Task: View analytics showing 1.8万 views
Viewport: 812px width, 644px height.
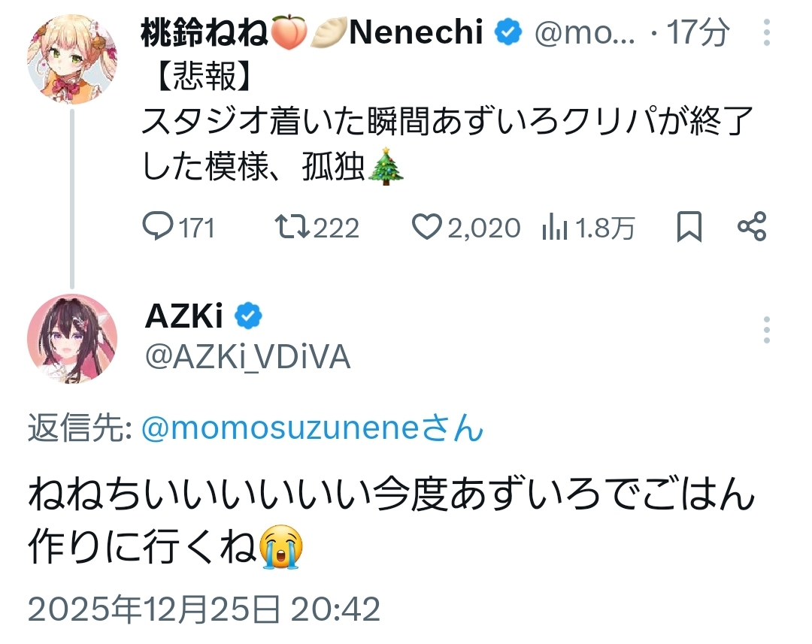Action: point(554,227)
